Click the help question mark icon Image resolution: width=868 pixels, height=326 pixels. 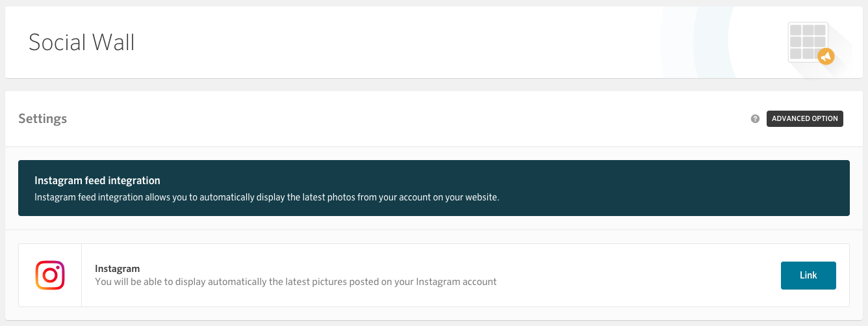tap(755, 119)
